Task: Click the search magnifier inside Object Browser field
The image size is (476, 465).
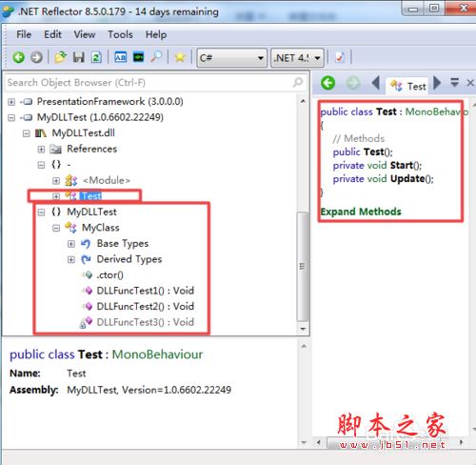Action: 298,82
